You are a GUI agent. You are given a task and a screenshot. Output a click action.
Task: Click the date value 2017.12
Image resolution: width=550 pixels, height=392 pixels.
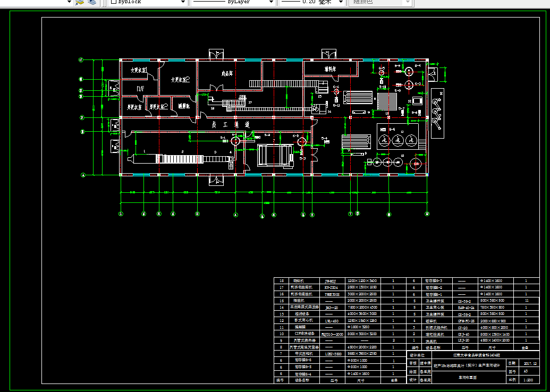[x=530, y=364]
